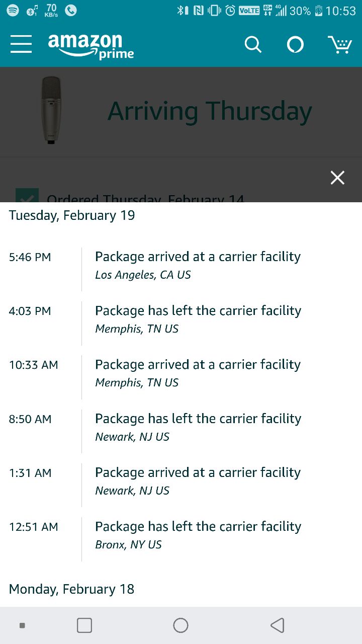
Task: Open Android recent apps square button
Action: pyautogui.click(x=84, y=625)
